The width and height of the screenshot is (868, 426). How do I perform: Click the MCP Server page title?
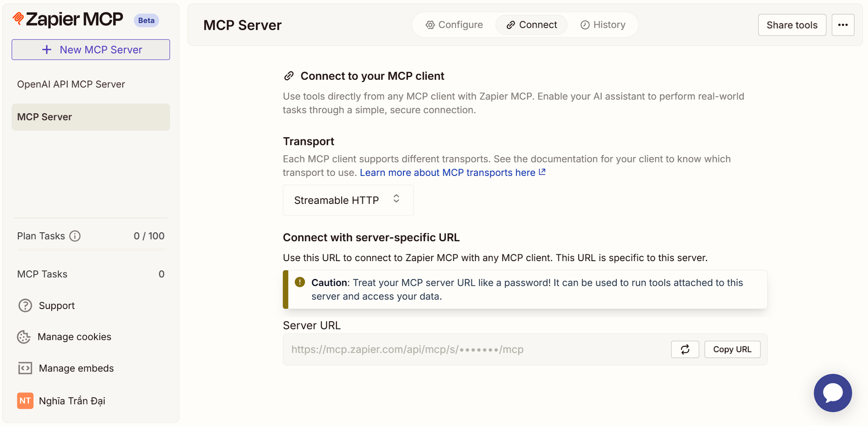[x=242, y=25]
